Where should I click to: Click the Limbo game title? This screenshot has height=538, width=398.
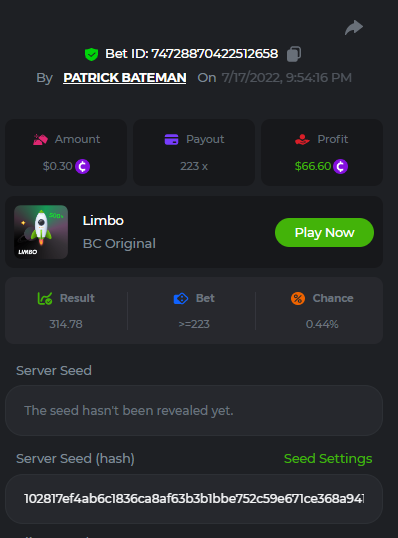click(x=103, y=221)
